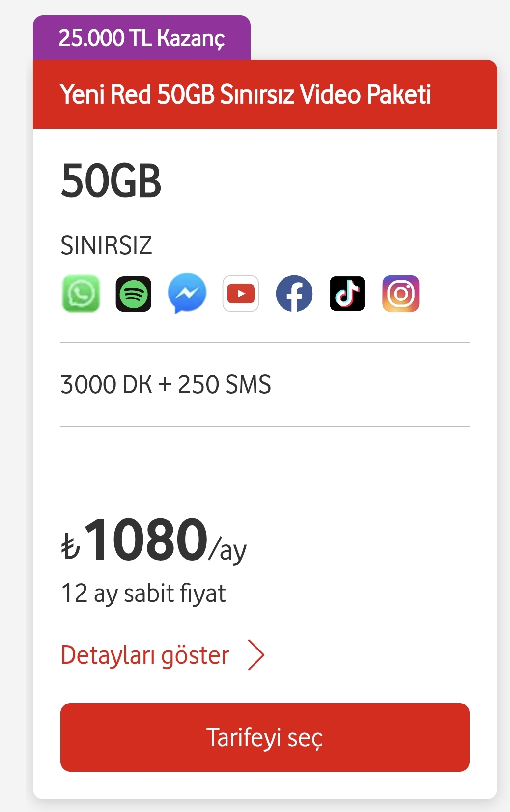Click the Turkish lira currency symbol
The width and height of the screenshot is (510, 812).
coord(70,546)
